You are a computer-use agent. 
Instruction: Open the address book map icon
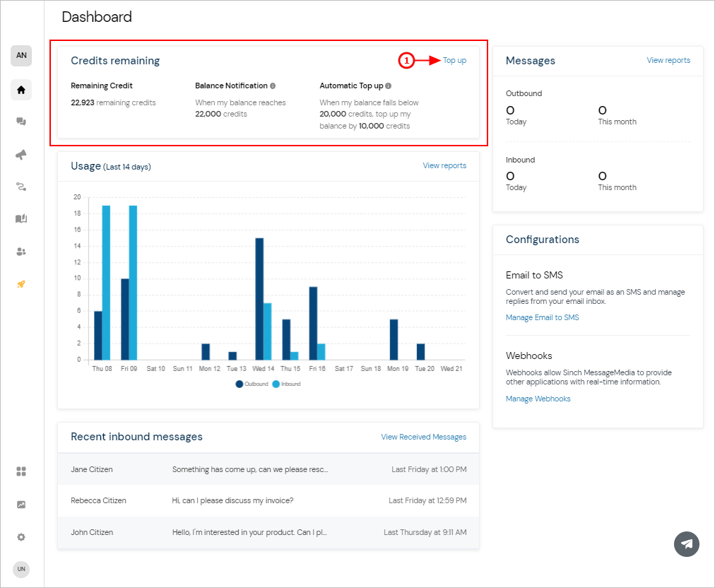tap(21, 218)
